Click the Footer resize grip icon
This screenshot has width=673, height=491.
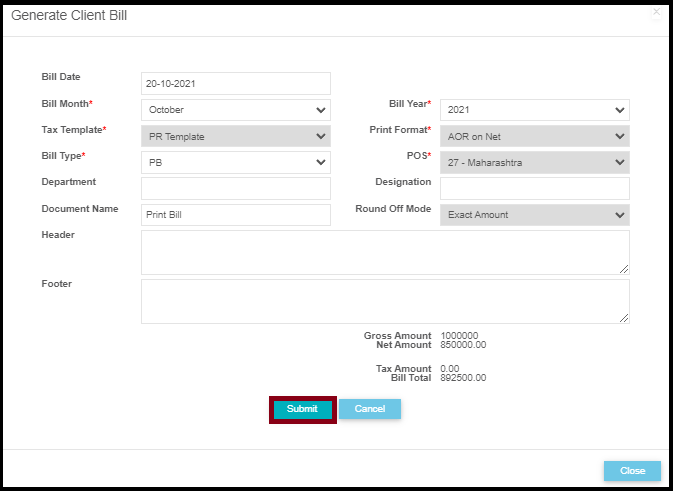624,318
